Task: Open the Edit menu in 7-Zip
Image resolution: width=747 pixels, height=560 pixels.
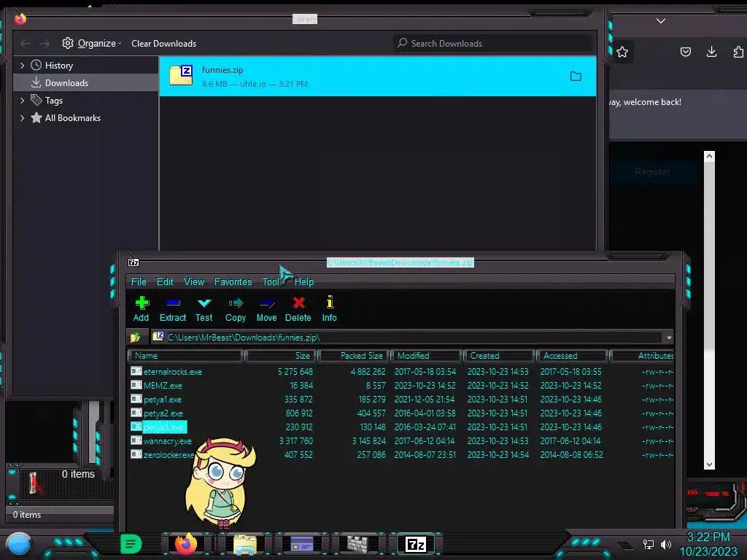Action: [x=165, y=282]
